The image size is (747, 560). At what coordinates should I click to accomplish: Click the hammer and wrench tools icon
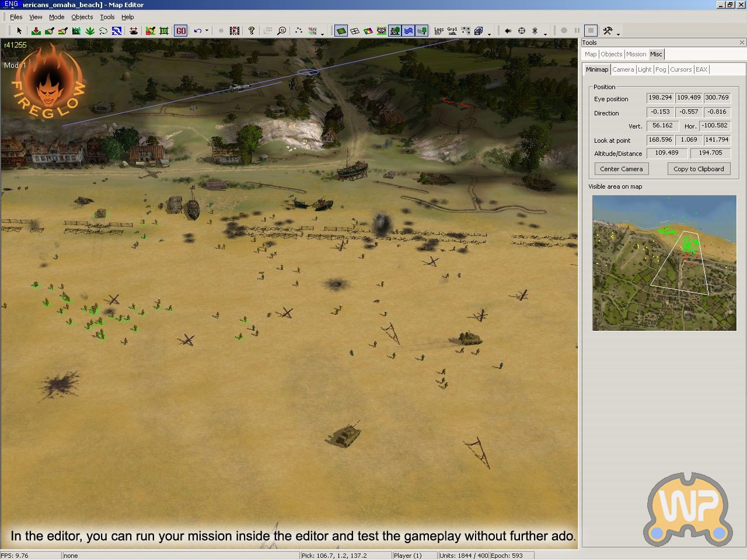pyautogui.click(x=608, y=31)
